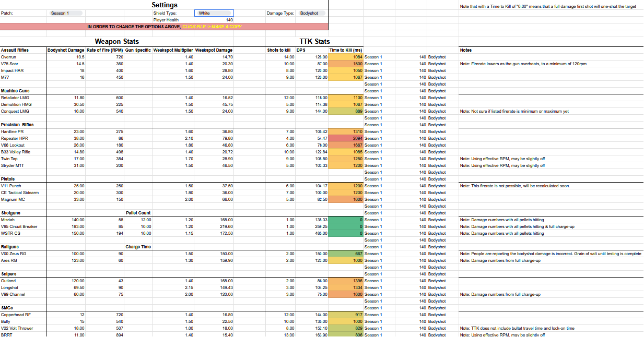Image resolution: width=644 pixels, height=337 pixels.
Task: Select the WSTR CS cell
Action: [x=24, y=233]
